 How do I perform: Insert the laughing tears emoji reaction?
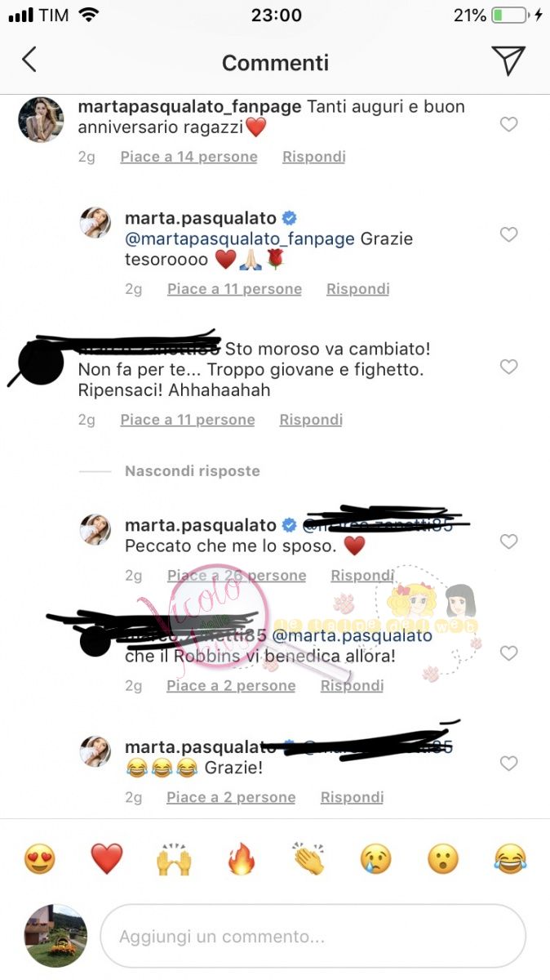coord(511,859)
